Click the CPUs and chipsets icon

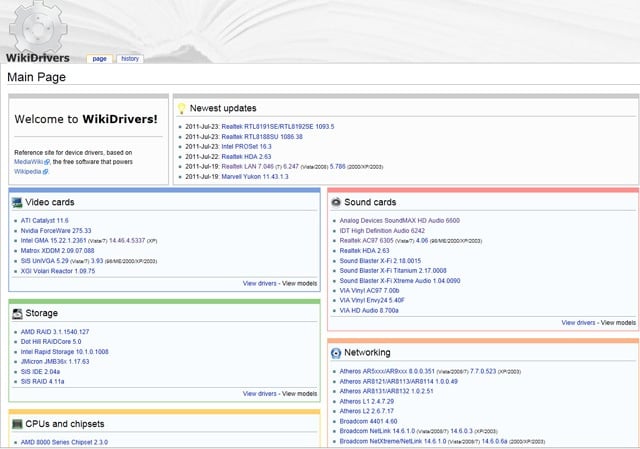(17, 423)
